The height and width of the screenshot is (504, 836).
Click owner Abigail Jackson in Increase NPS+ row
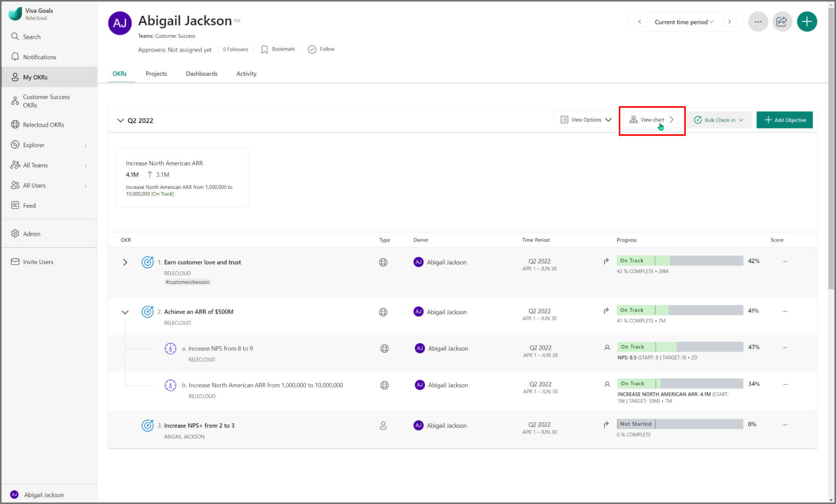click(x=440, y=426)
